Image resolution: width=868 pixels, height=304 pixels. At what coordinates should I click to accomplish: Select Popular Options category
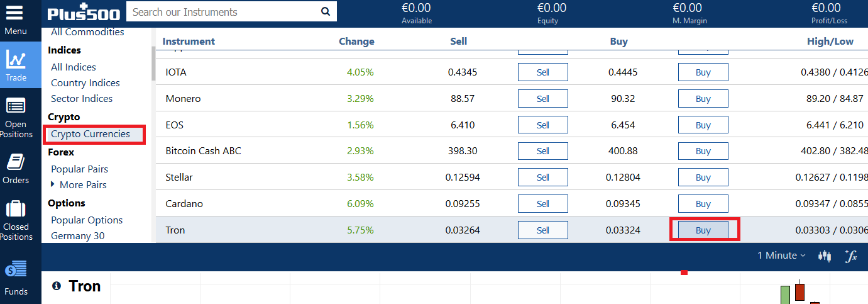pos(87,220)
